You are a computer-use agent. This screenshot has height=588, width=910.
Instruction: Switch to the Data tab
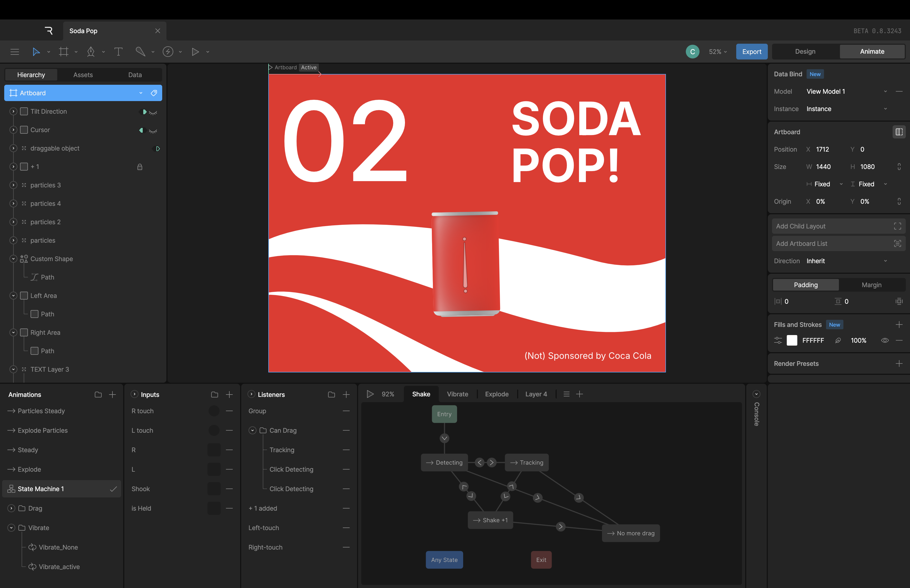click(135, 75)
